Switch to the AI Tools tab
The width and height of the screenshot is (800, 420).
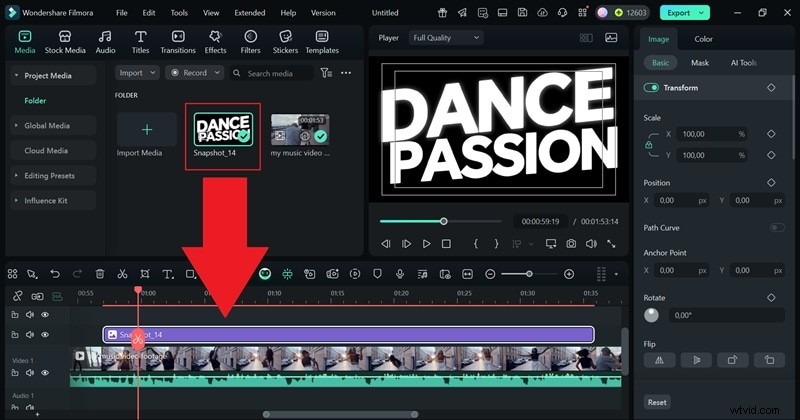pyautogui.click(x=743, y=63)
